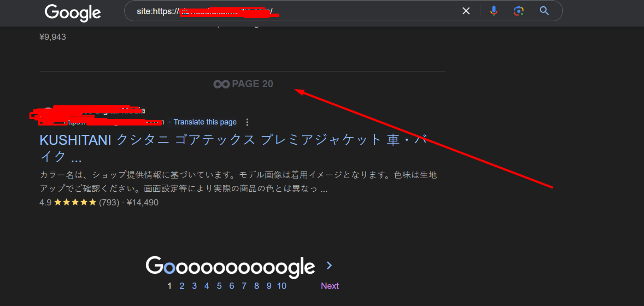The image size is (644, 306).
Task: Open Google Lens image search icon
Action: pyautogui.click(x=519, y=11)
